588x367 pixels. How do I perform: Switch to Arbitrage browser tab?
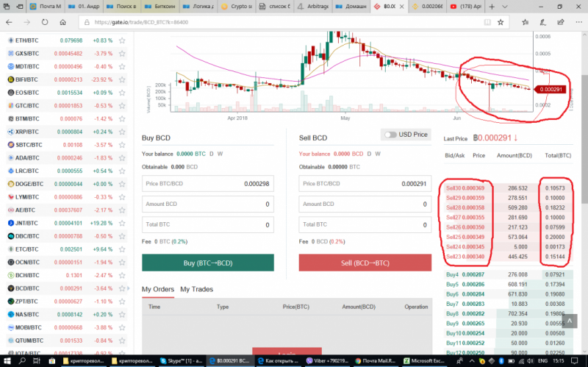pos(314,7)
